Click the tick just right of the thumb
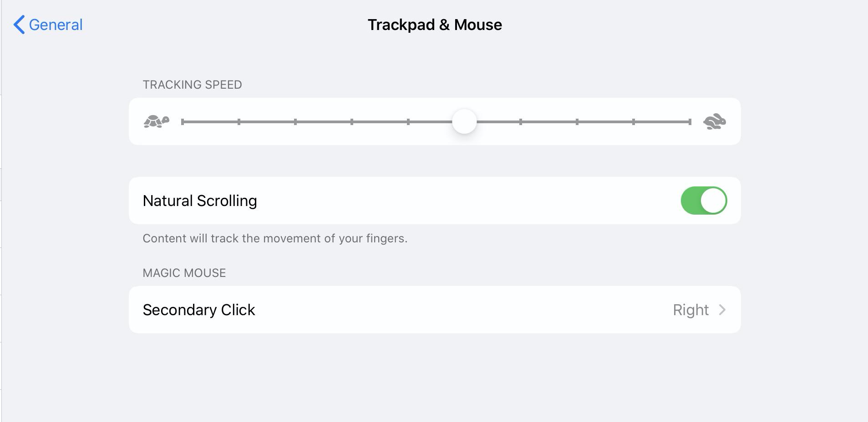868x422 pixels. click(521, 121)
